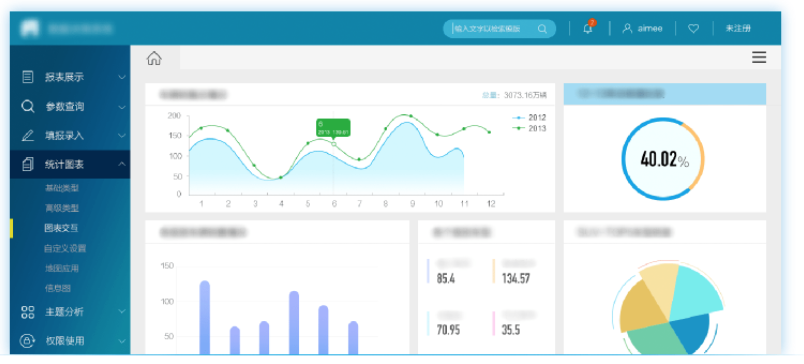Click the heart favorites icon

[693, 29]
